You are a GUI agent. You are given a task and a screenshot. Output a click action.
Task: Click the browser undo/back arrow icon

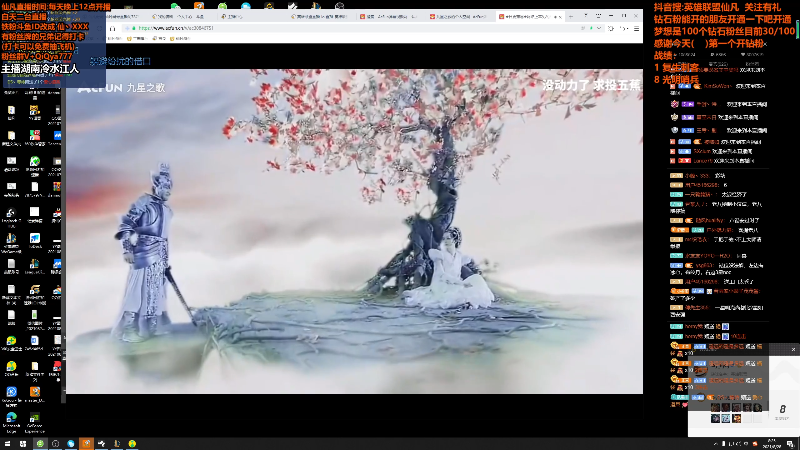[623, 29]
